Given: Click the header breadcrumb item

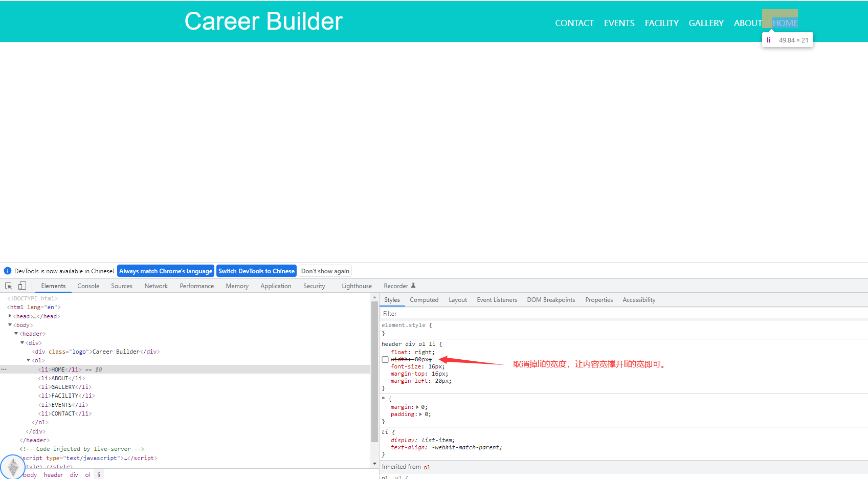Looking at the screenshot, I should click(53, 475).
